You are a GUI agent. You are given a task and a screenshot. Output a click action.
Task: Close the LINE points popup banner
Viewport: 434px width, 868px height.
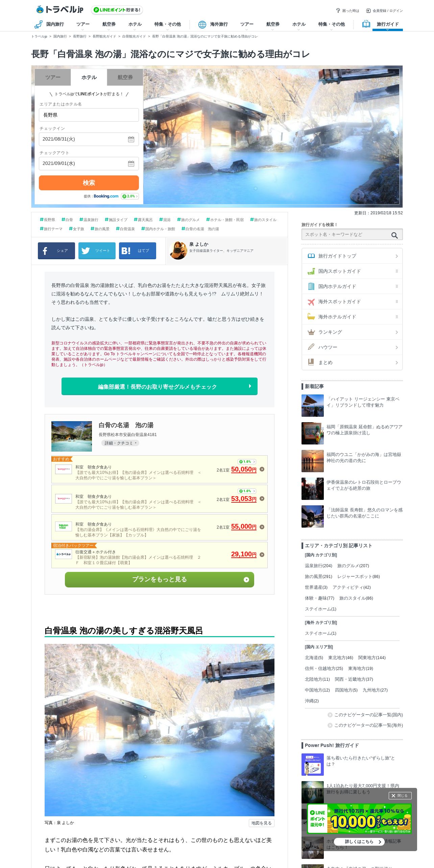400,796
